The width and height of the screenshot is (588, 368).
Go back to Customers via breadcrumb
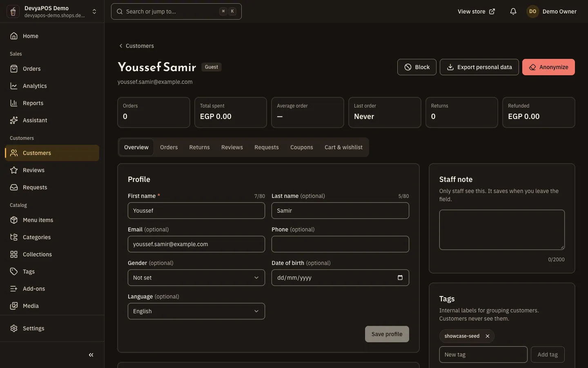[136, 46]
